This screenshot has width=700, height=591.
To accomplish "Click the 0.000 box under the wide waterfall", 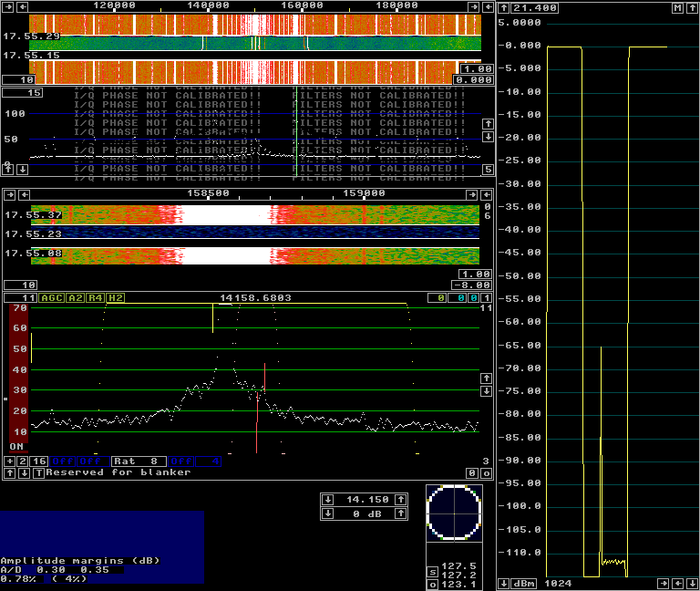I will pos(474,79).
